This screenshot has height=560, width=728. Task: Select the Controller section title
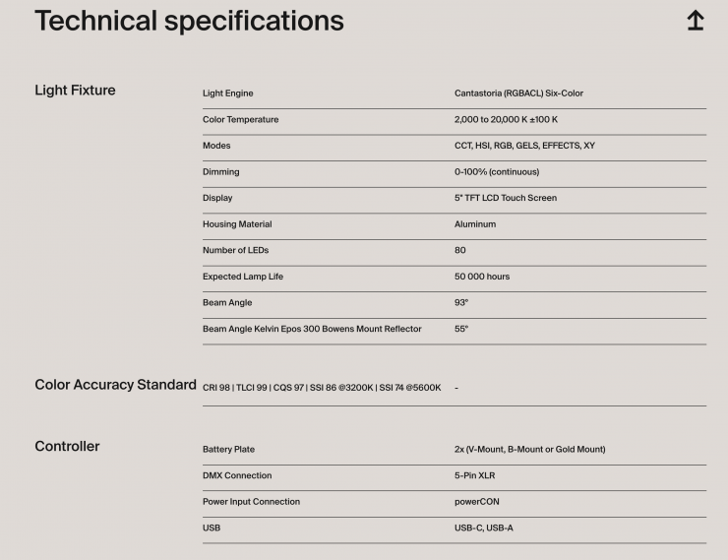tap(67, 447)
